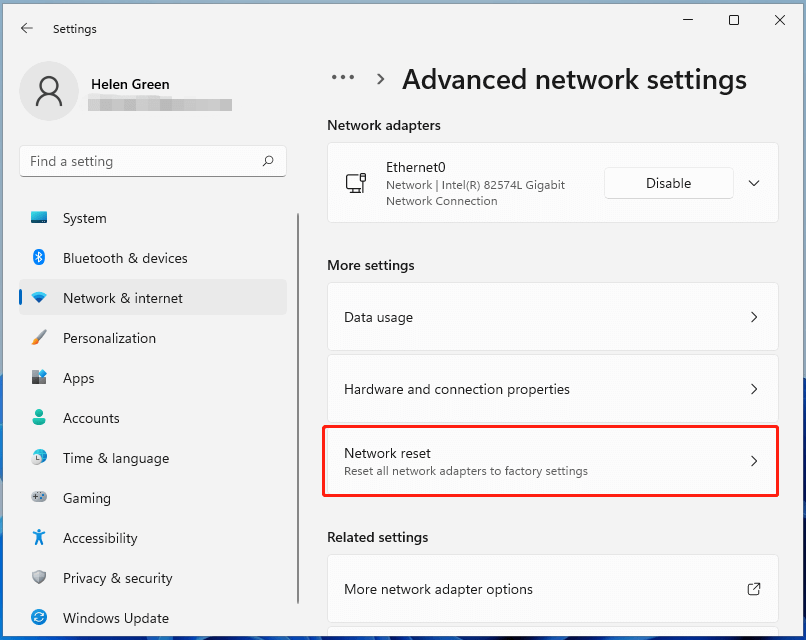Expand the Ethernet0 adapter details chevron
Image resolution: width=806 pixels, height=640 pixels.
pyautogui.click(x=754, y=183)
